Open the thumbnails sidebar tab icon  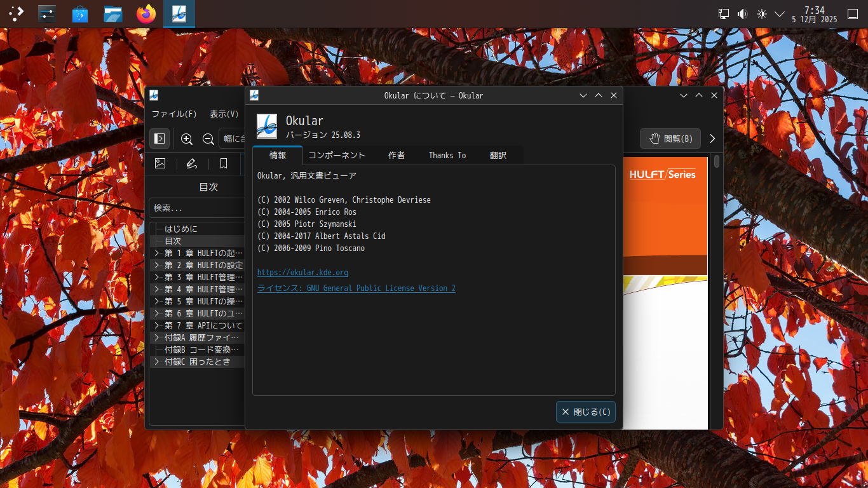pyautogui.click(x=160, y=164)
